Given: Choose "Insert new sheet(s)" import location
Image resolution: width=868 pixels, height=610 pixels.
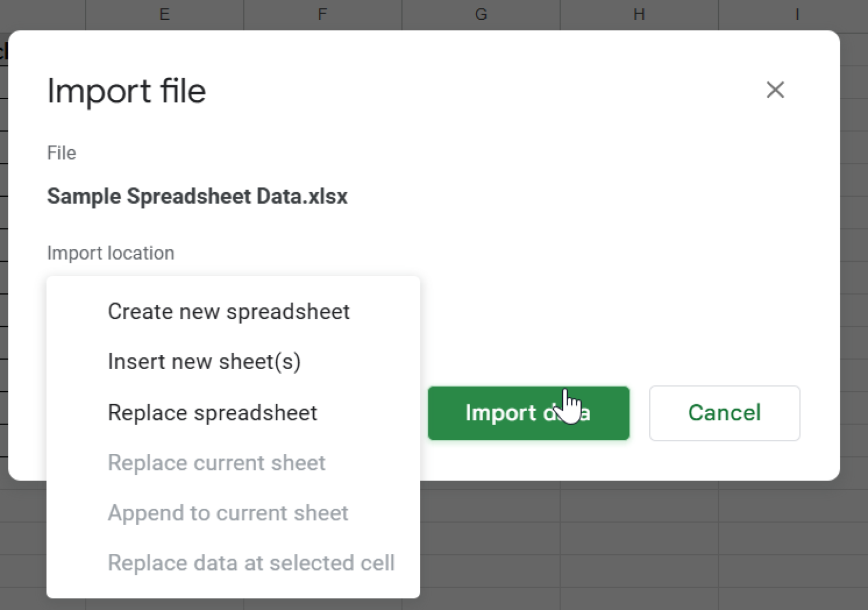Looking at the screenshot, I should (204, 362).
